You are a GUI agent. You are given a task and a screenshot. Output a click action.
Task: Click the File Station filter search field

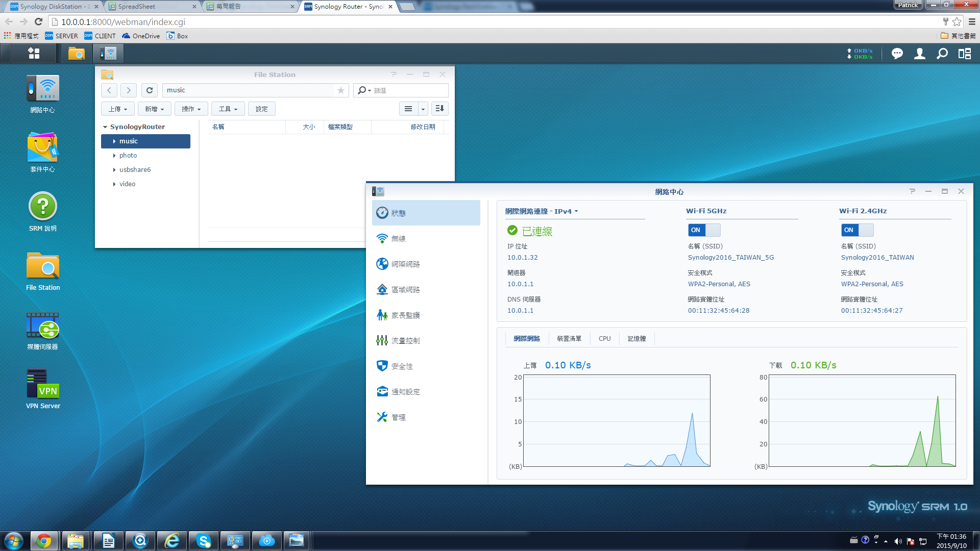pos(401,90)
